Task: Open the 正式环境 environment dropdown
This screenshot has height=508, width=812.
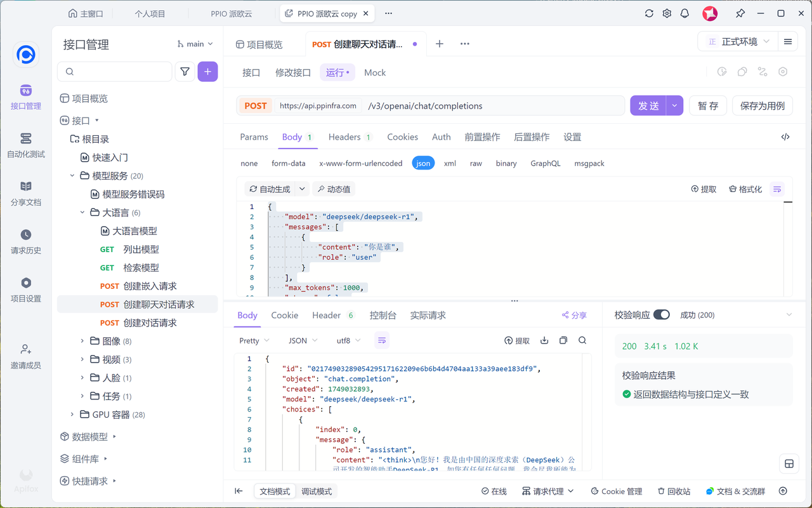Action: (738, 42)
